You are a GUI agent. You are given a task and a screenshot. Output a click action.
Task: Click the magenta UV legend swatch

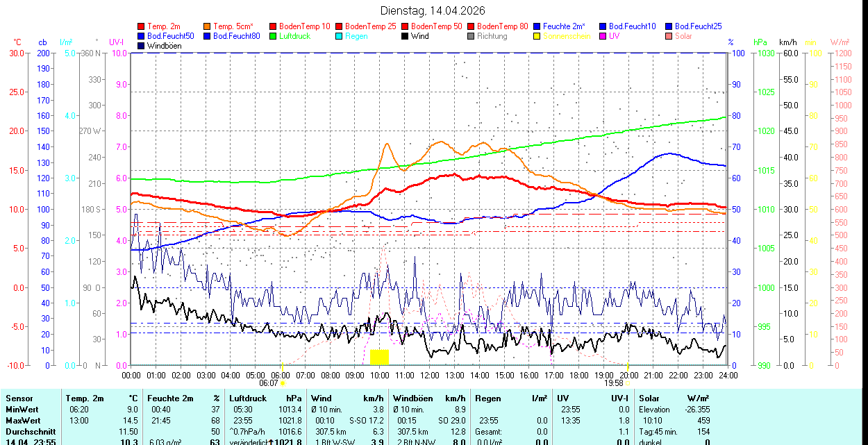point(603,36)
